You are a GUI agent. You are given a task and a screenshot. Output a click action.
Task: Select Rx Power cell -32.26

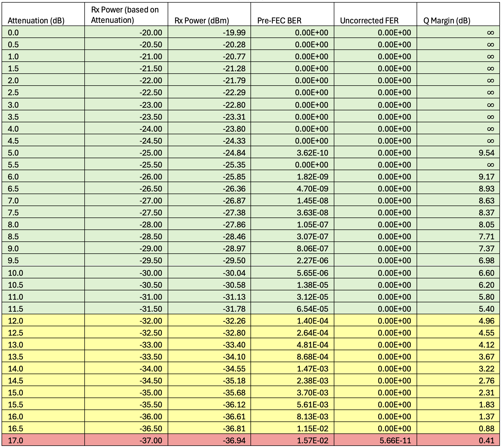coord(209,320)
